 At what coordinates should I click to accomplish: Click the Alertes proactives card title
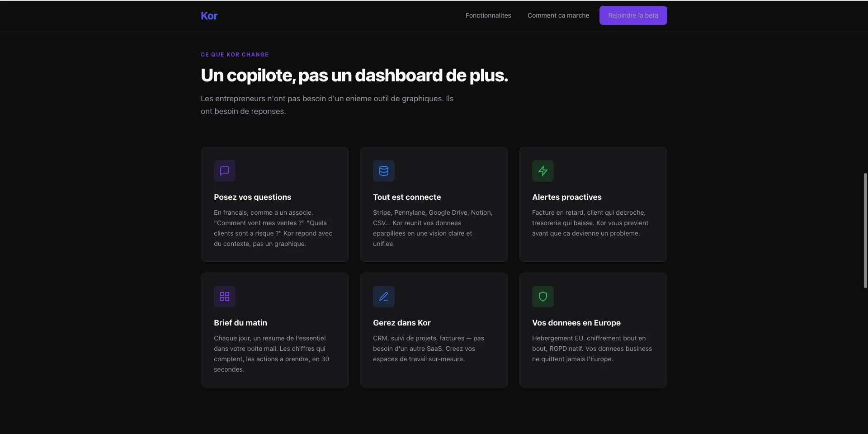click(566, 197)
